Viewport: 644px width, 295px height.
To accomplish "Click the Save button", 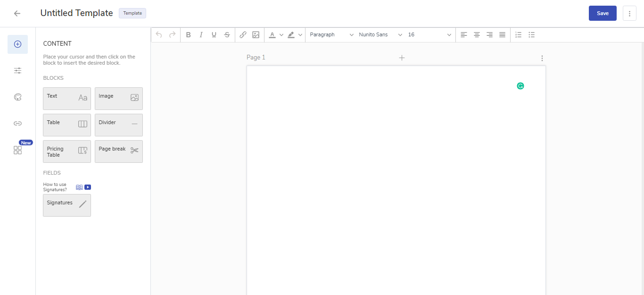I will 603,13.
